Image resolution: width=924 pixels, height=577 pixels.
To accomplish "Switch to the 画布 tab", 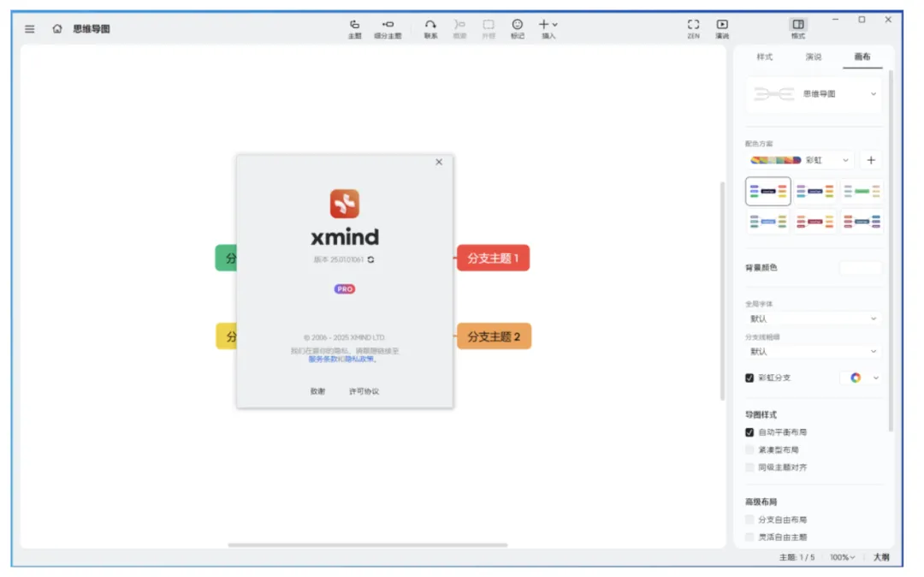I will point(862,57).
